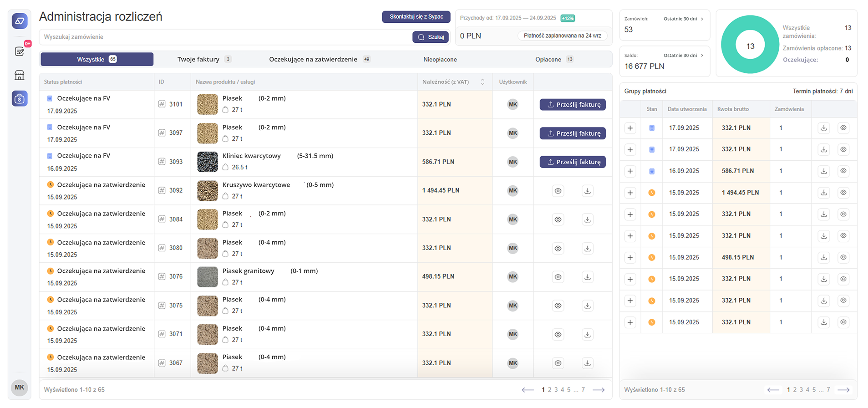868x408 pixels.
Task: Click 'Skontaktuj się z Sypac' button
Action: coord(416,17)
